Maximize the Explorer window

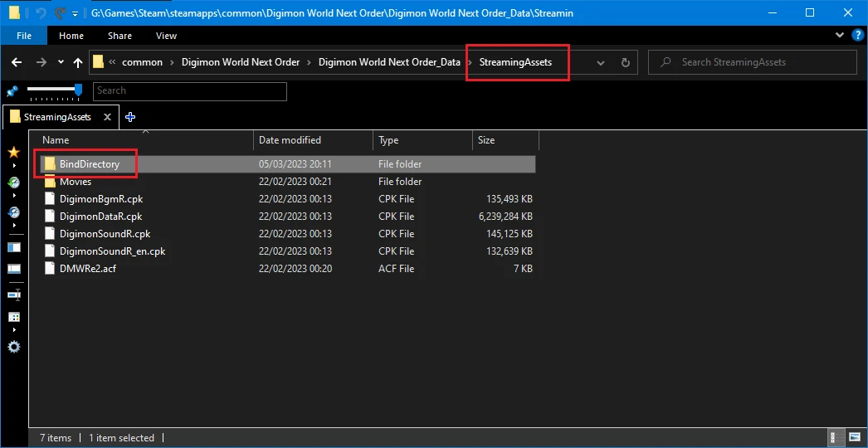tap(810, 12)
